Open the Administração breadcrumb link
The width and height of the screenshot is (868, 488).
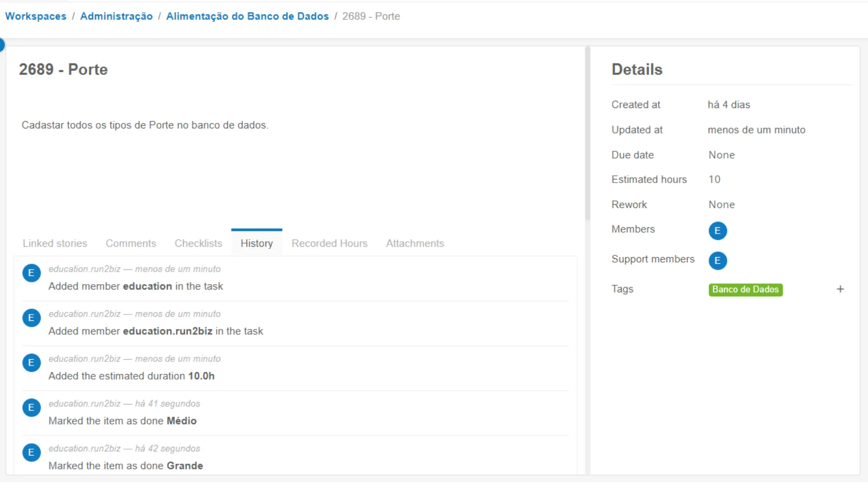(x=116, y=16)
